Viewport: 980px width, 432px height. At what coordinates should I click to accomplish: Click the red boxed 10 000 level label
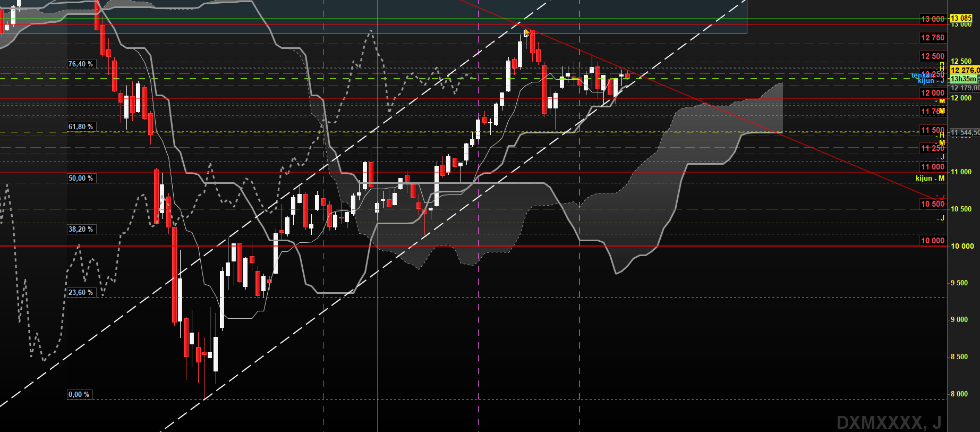[x=933, y=241]
